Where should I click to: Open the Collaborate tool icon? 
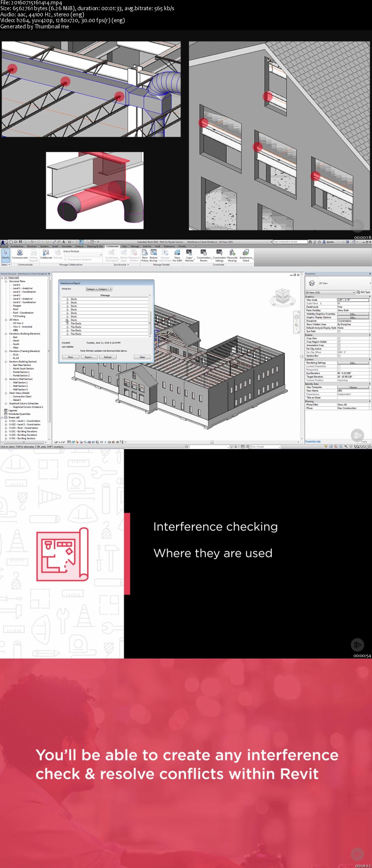(46, 252)
